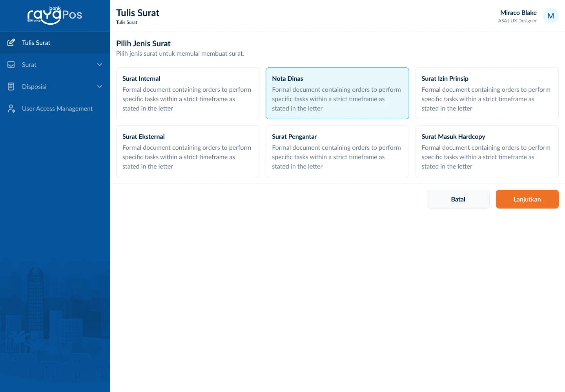Open the Surat sidebar menu

point(55,65)
